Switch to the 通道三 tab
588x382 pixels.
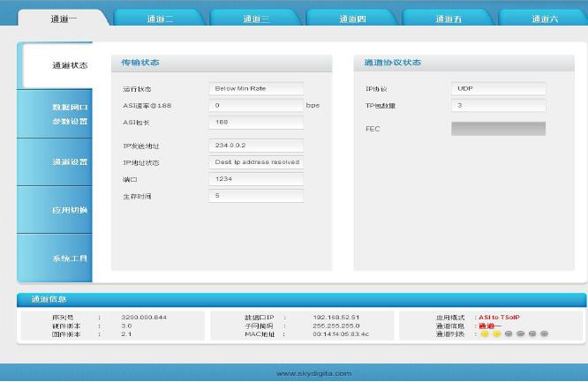click(256, 19)
